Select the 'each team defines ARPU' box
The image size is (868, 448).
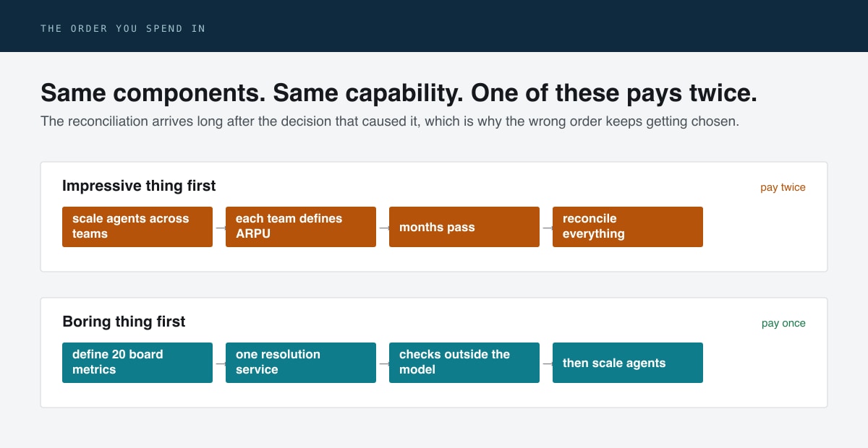point(301,227)
